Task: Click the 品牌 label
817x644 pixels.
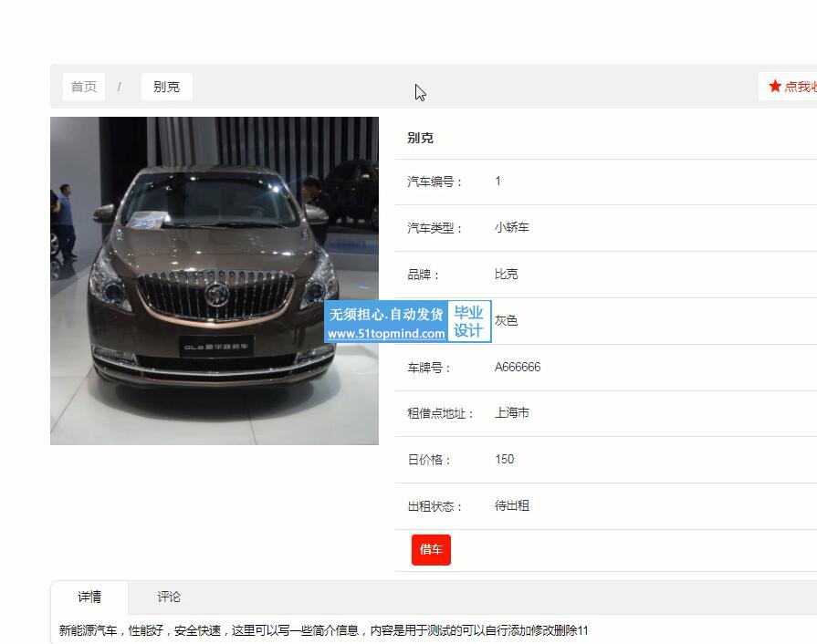Action: point(423,275)
